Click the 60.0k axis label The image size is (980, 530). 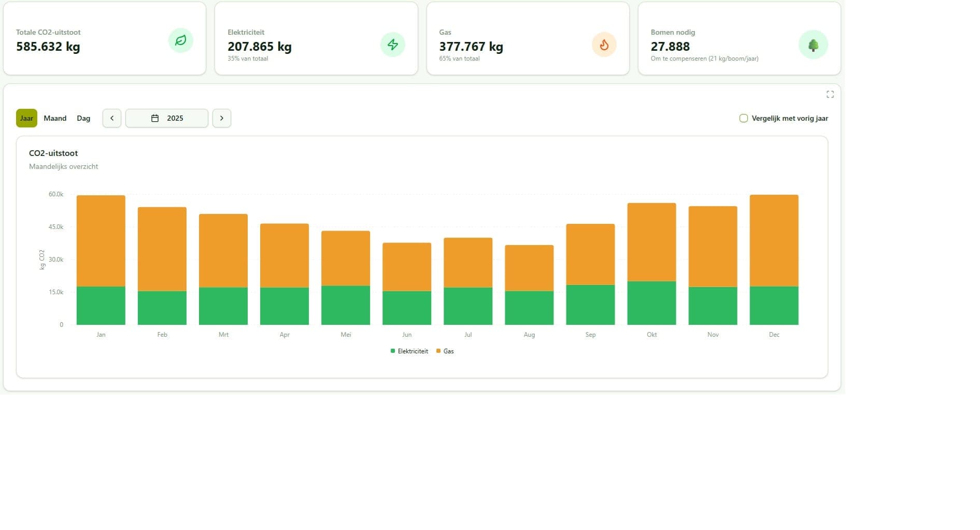tap(56, 194)
